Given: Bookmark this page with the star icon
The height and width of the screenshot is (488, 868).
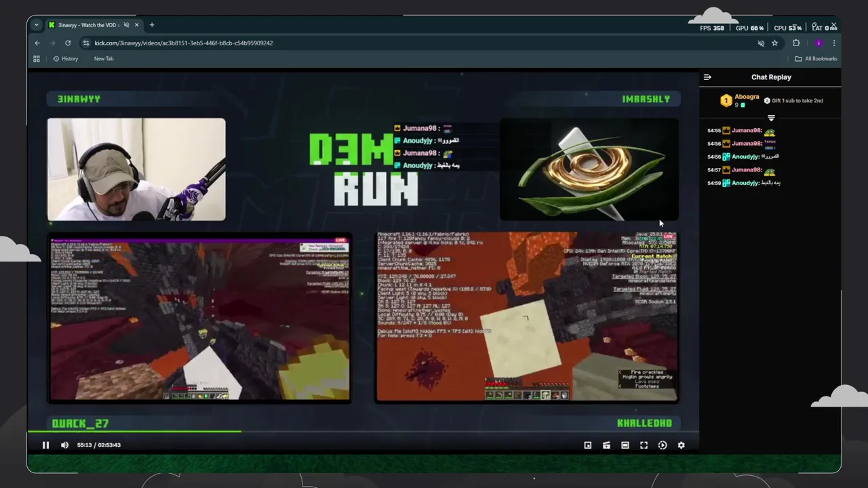Looking at the screenshot, I should [x=774, y=43].
